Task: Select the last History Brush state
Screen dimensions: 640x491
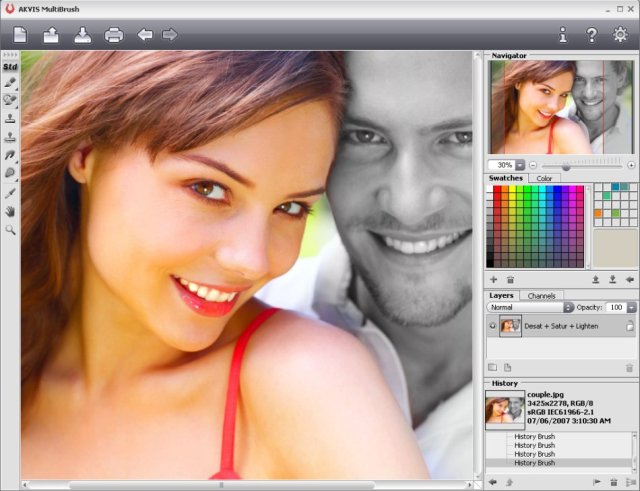Action: tap(534, 463)
